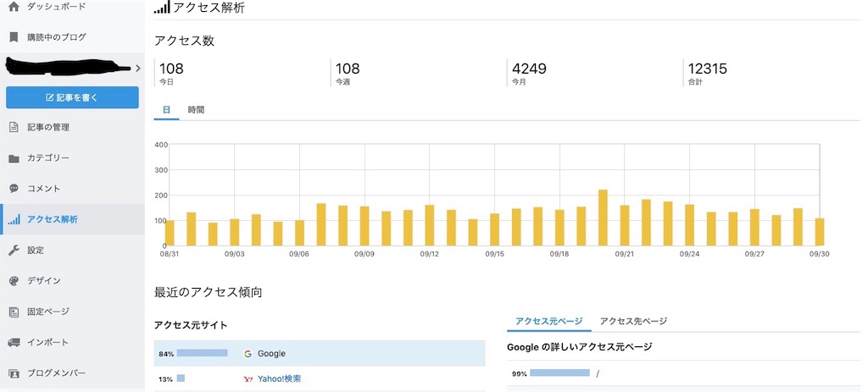The height and width of the screenshot is (392, 868).
Task: Click the document icon beside 記事の管理
Action: 14,127
